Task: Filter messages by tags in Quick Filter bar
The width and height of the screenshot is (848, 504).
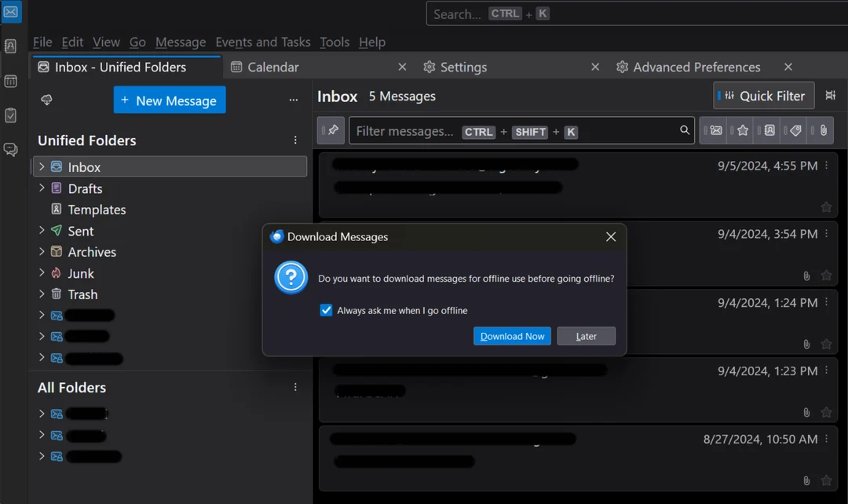Action: click(795, 130)
